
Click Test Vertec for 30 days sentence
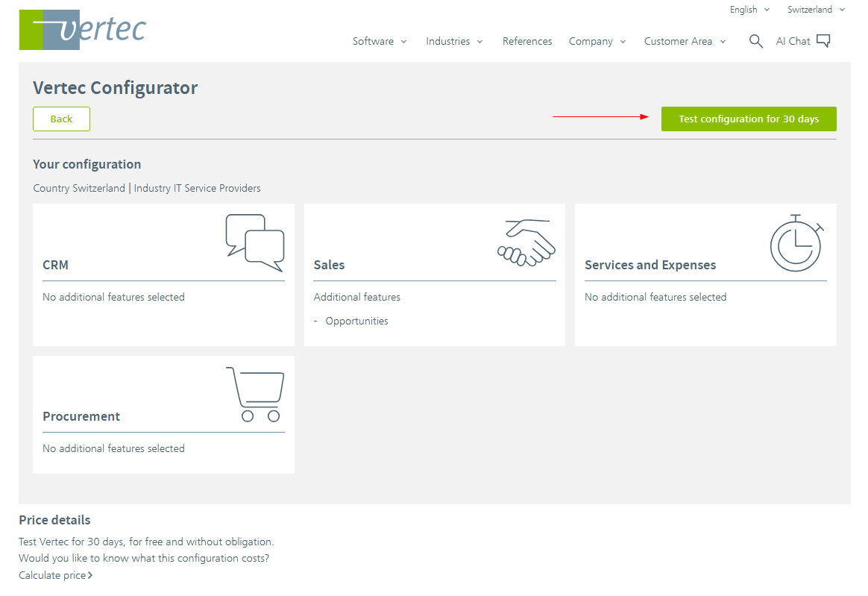pyautogui.click(x=146, y=542)
